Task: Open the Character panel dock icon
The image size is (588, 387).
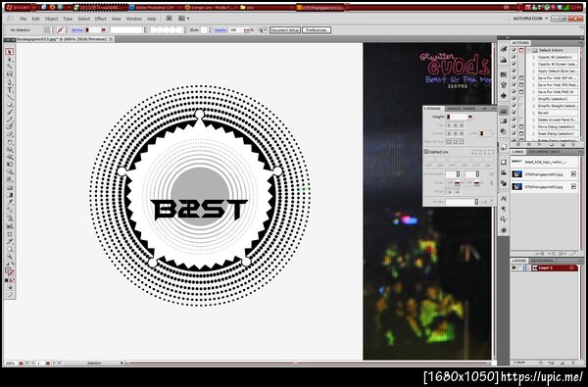Action: pos(504,198)
